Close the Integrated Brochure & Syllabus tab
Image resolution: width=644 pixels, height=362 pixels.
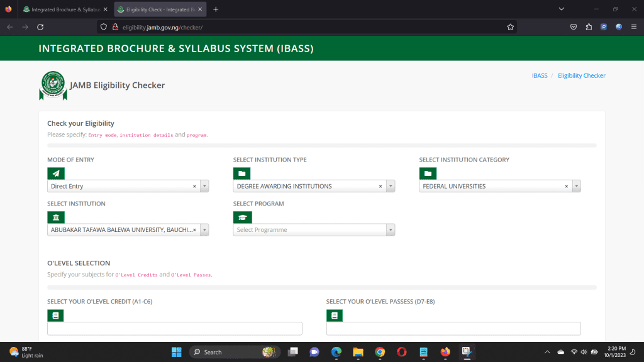[106, 9]
